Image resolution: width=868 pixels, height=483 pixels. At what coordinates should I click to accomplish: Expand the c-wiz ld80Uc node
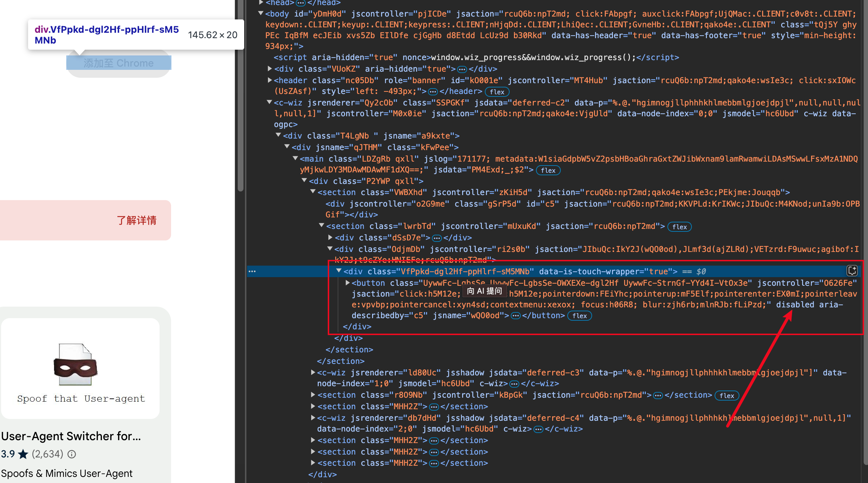[313, 373]
